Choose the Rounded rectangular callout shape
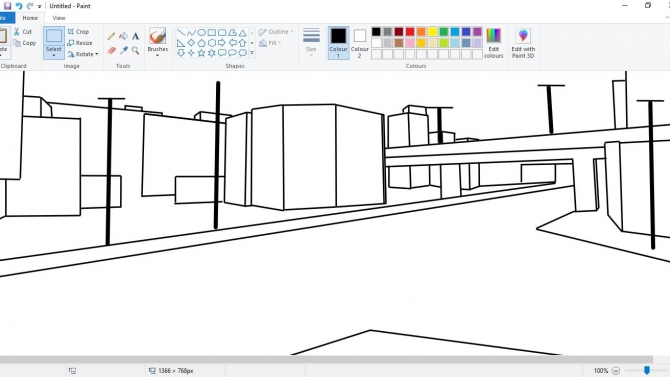Screen dimensions: 670x377 (x=222, y=53)
